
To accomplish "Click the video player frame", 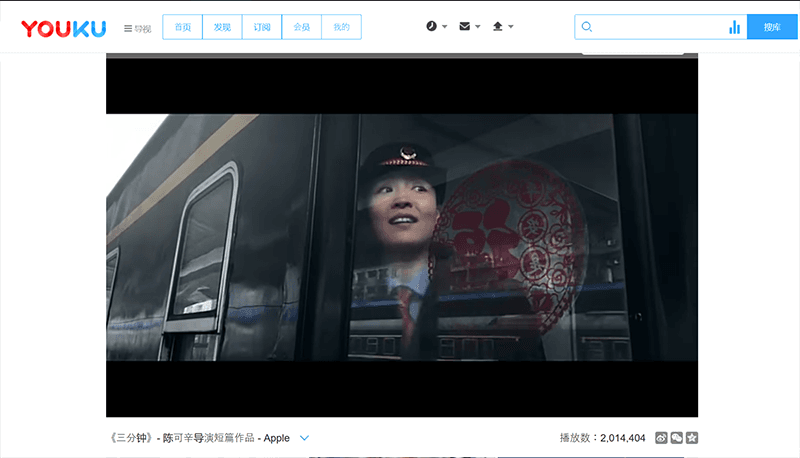I will (401, 236).
